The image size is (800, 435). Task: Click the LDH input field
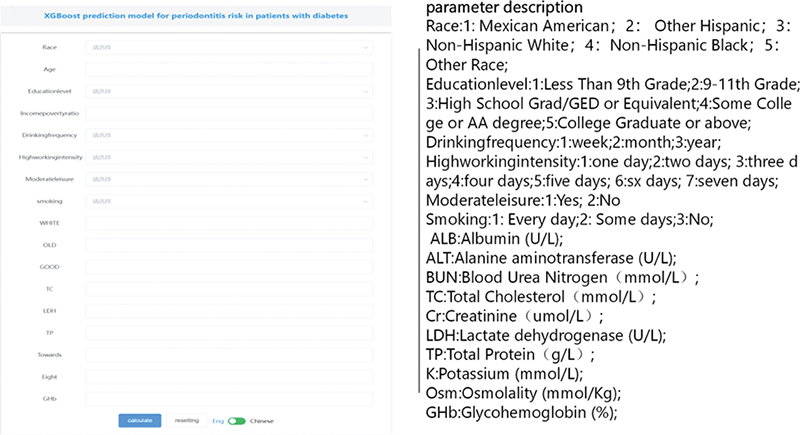229,311
